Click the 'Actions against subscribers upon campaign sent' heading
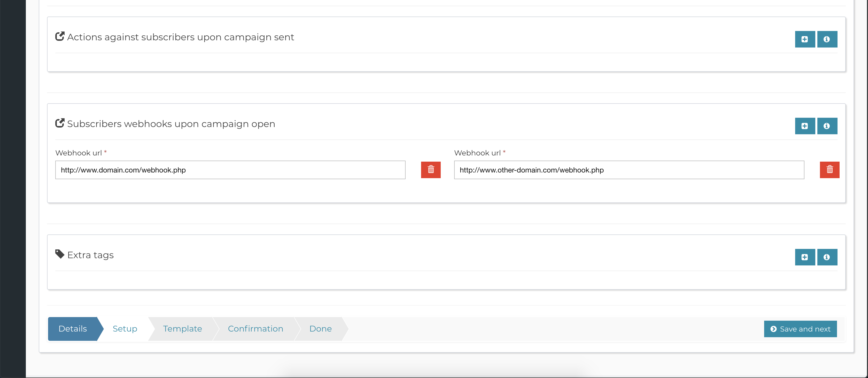This screenshot has height=378, width=868. [x=181, y=37]
